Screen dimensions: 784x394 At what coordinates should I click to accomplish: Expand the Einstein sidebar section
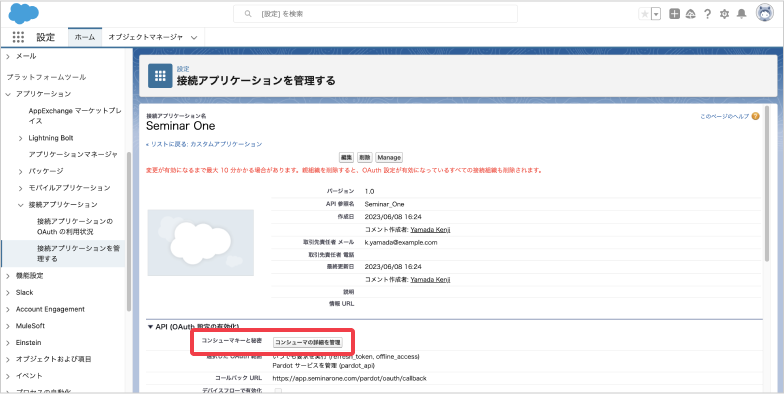pos(8,343)
